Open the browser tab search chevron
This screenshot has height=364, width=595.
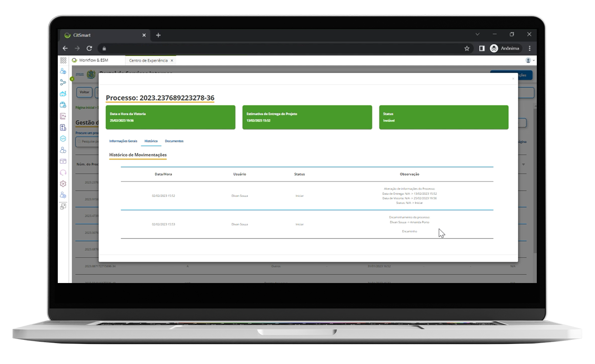pyautogui.click(x=477, y=35)
